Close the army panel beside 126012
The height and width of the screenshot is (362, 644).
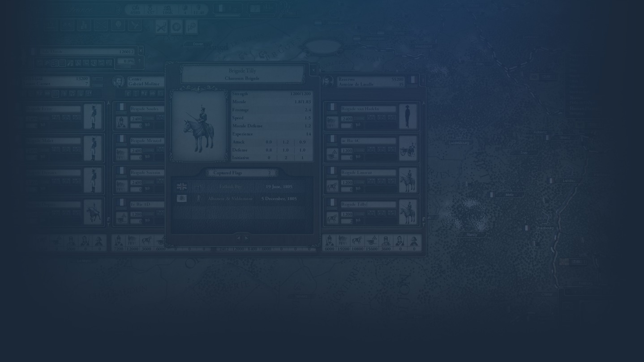(x=141, y=51)
